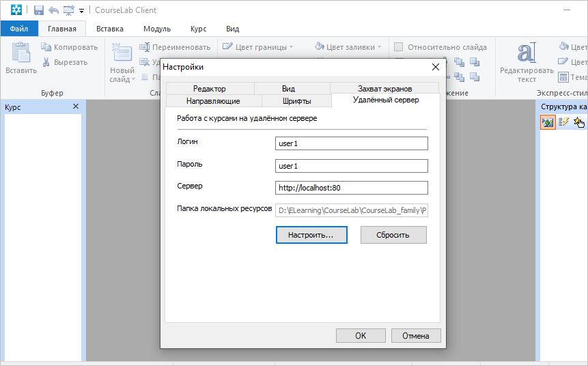Click the Курс panel title text
Image resolution: width=588 pixels, height=366 pixels.
(13, 107)
